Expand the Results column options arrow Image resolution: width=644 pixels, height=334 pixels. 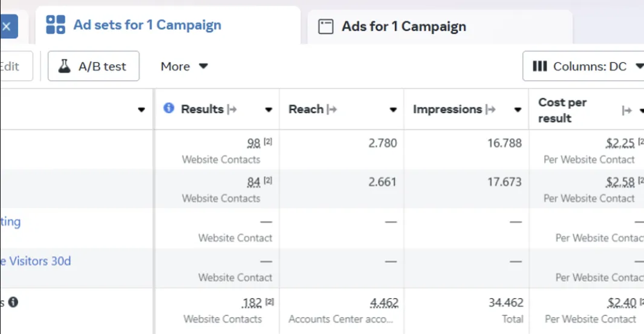(x=269, y=110)
